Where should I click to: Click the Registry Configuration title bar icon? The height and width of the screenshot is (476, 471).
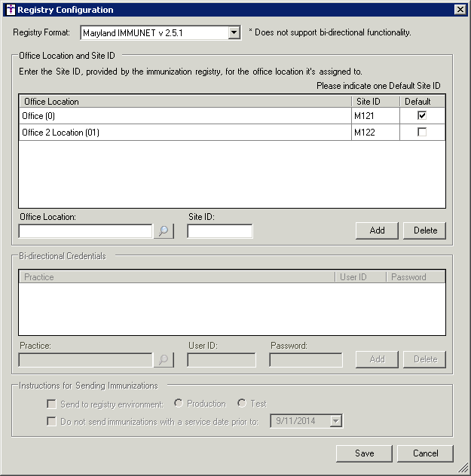click(9, 10)
